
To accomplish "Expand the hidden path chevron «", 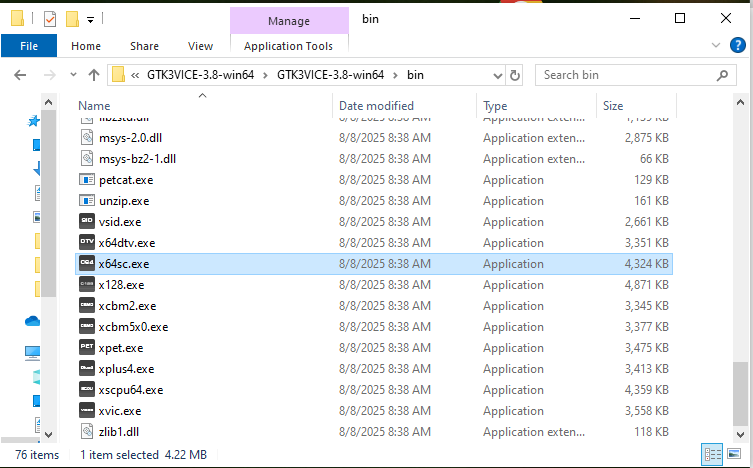I will click(x=135, y=75).
